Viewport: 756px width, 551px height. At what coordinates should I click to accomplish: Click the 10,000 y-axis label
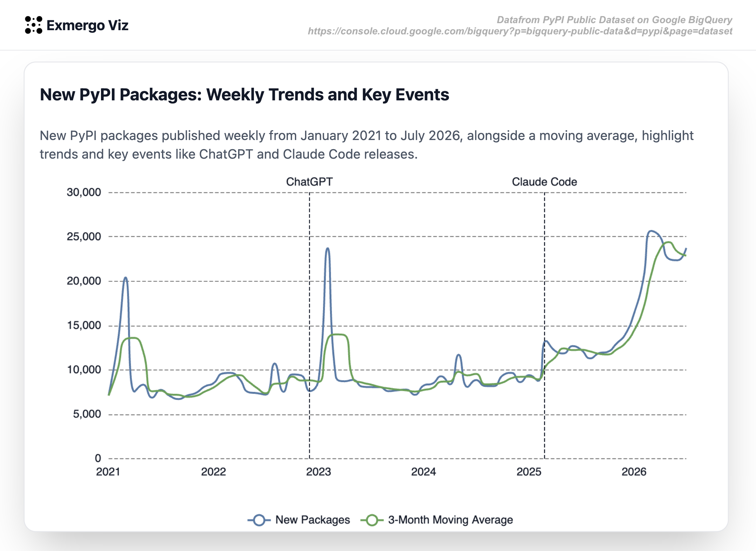pos(84,370)
